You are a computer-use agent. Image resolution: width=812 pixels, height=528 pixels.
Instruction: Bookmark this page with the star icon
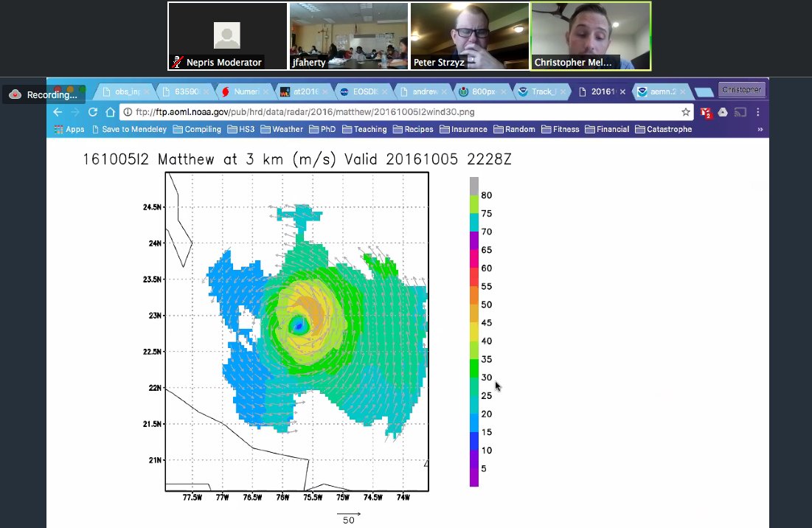pos(686,112)
